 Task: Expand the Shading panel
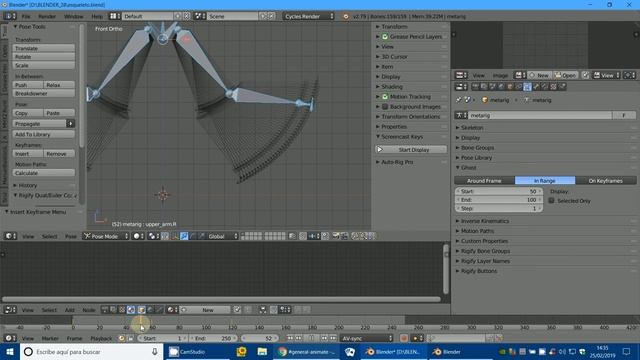392,87
